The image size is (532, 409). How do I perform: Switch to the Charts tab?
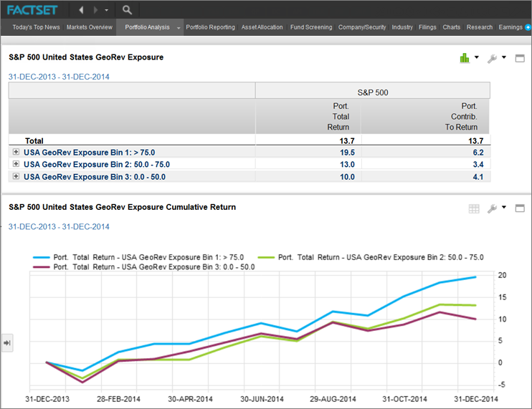pyautogui.click(x=451, y=27)
